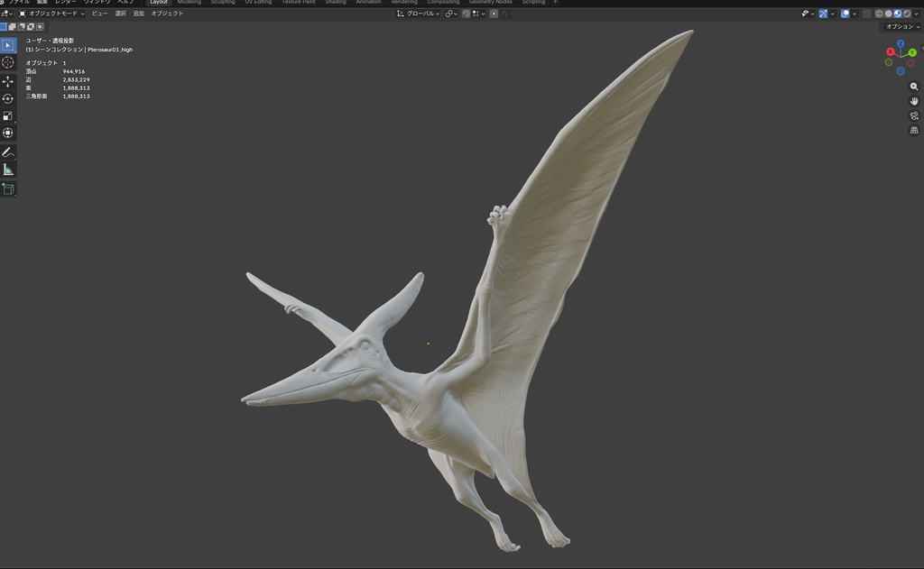The image size is (924, 569).
Task: Set selection mode to new selection
Action: [x=4, y=26]
